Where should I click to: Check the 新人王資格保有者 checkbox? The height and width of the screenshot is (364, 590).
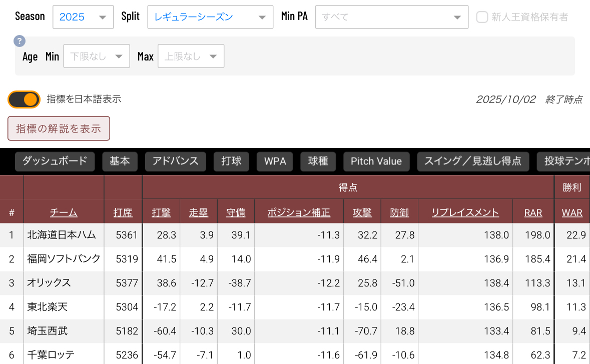point(482,17)
